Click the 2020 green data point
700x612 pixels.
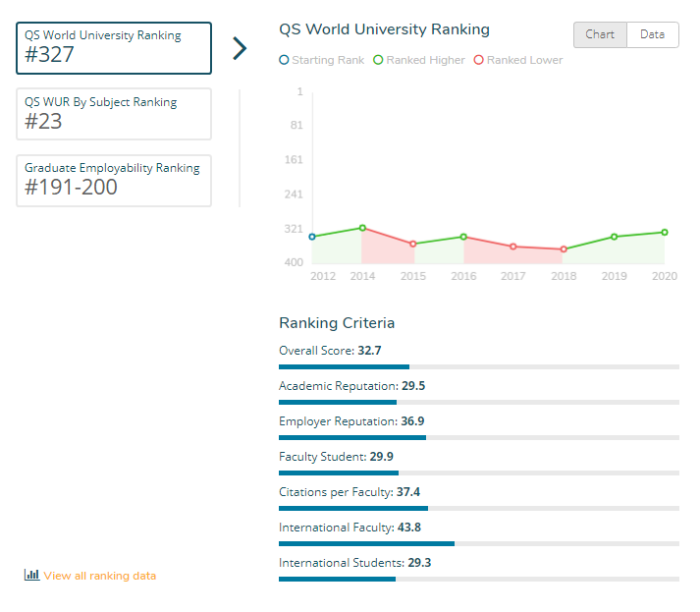tap(665, 232)
